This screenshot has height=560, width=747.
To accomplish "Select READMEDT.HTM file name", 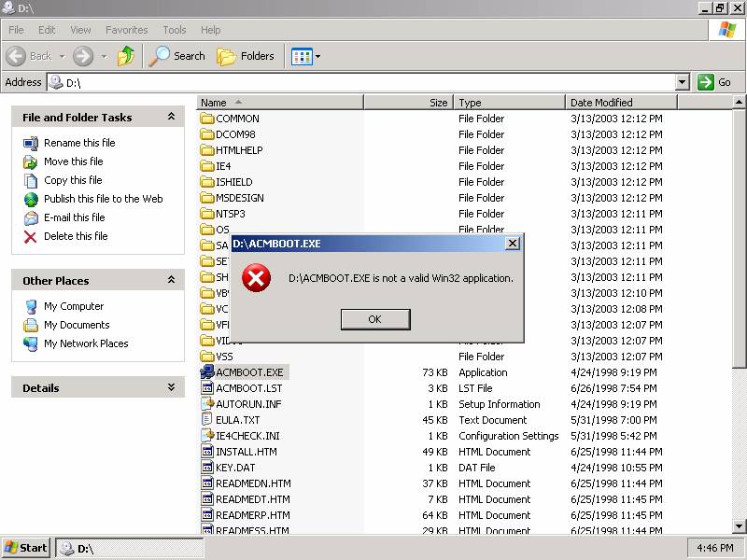I will pos(253,499).
